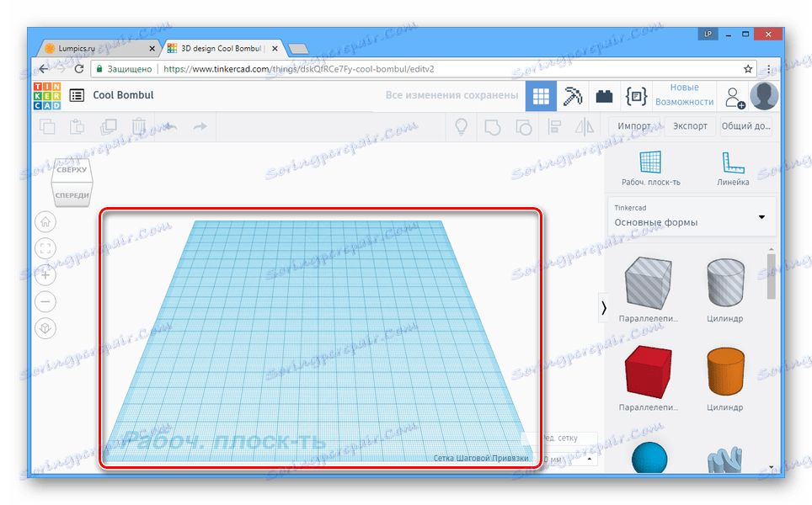Click the Tinkercad logo
The width and height of the screenshot is (812, 505).
[47, 96]
